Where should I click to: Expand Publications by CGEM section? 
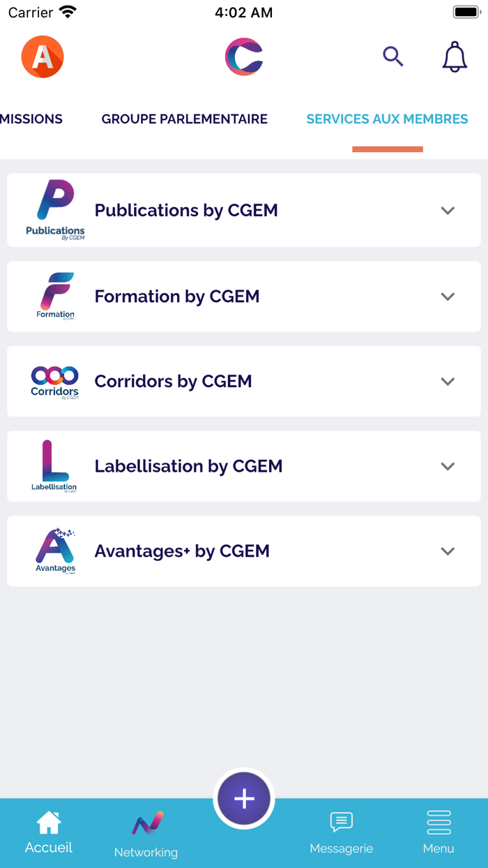448,210
